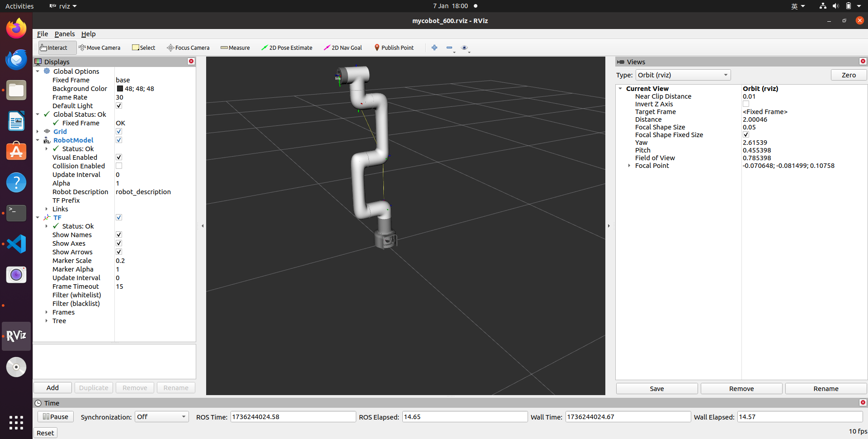The width and height of the screenshot is (868, 439).
Task: Click the Add display button
Action: pyautogui.click(x=52, y=388)
